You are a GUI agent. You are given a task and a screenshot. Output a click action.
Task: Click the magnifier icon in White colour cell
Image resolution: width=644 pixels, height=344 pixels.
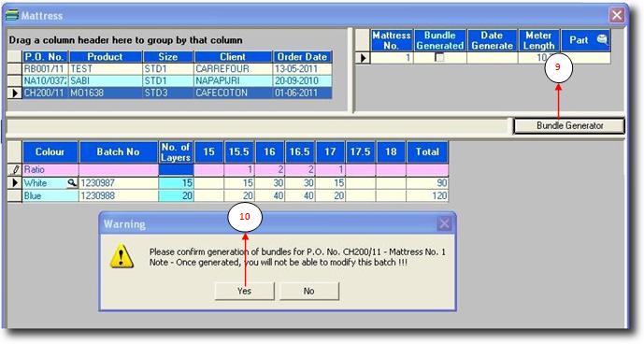tap(72, 183)
